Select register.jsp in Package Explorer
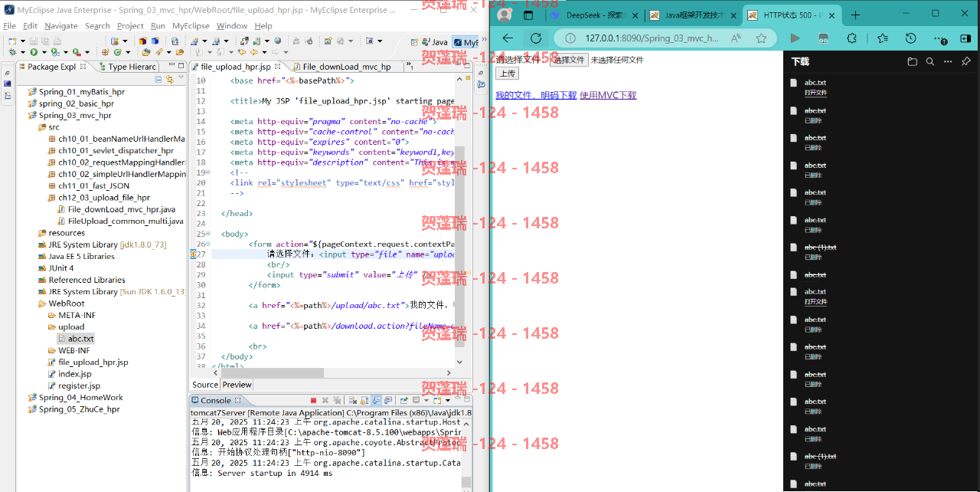This screenshot has height=492, width=980. [73, 385]
